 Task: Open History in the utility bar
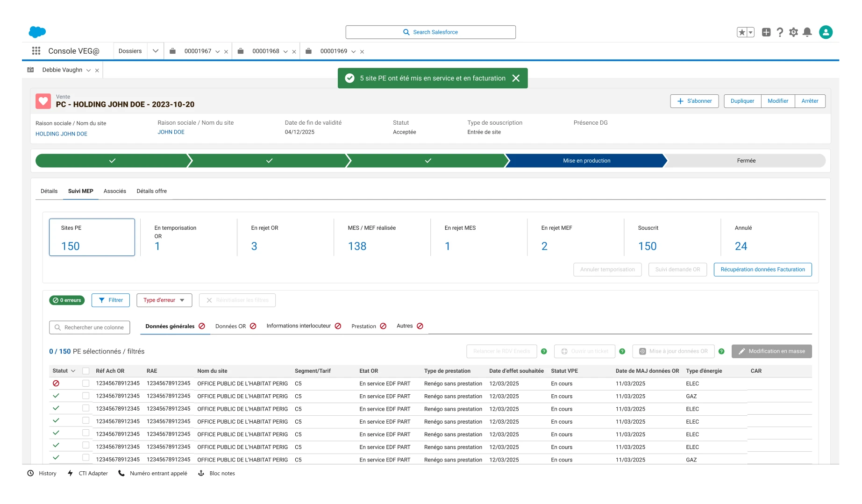click(42, 473)
